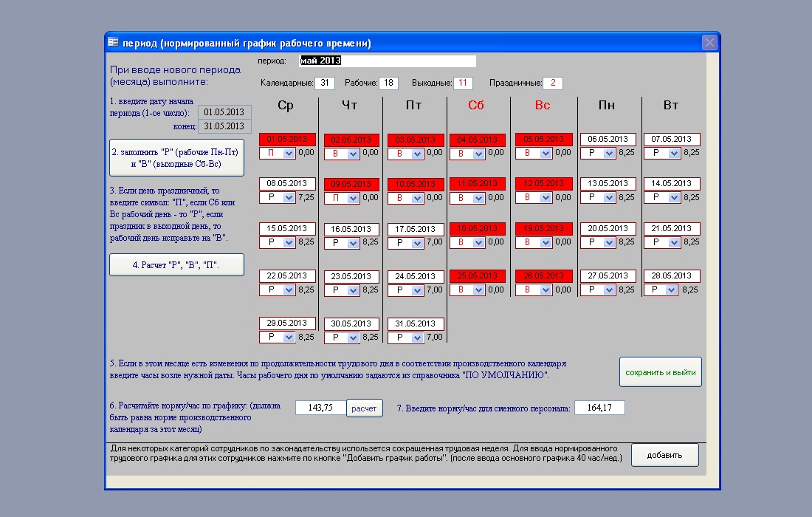812x517 pixels.
Task: Click the 'Вт' column header
Action: 670,105
